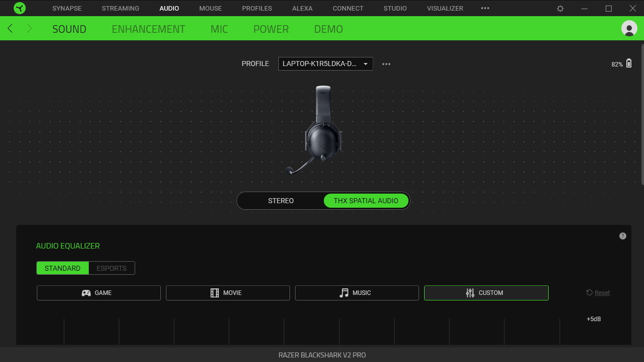Switch to Stereo output mode

pyautogui.click(x=281, y=201)
